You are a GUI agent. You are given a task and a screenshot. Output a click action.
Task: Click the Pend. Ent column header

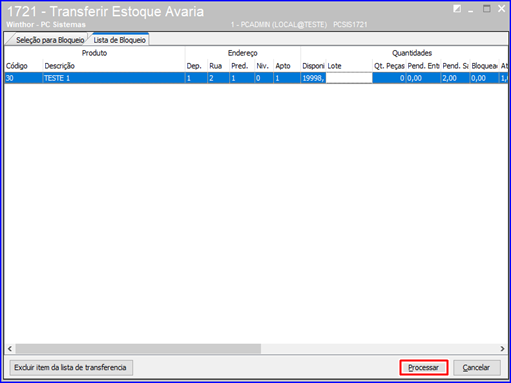point(423,66)
